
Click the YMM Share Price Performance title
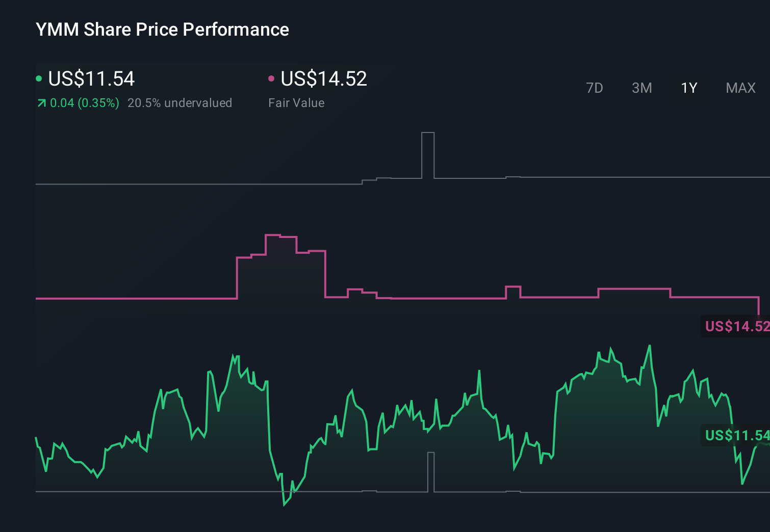(x=161, y=30)
